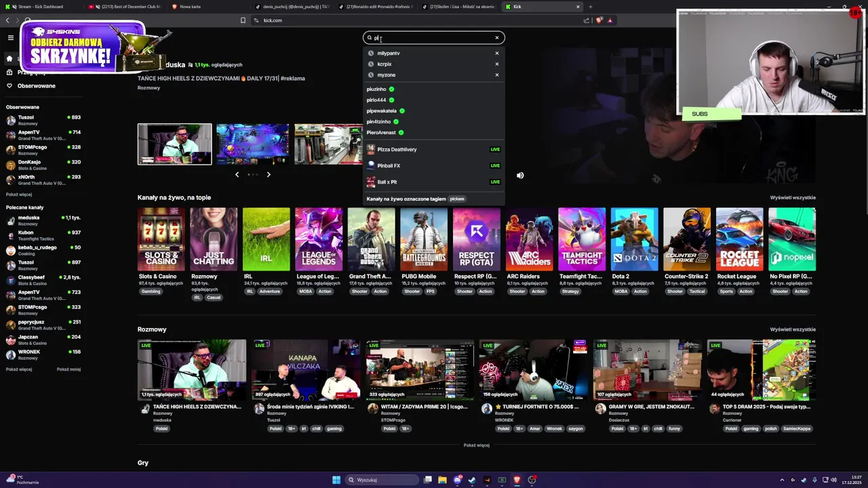
Task: Open AspenTV in followed channels
Action: [x=43, y=135]
